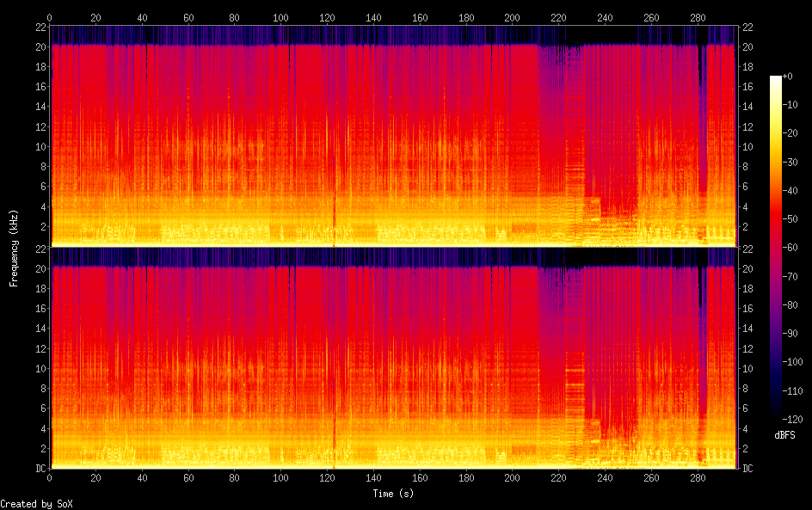Click the "Frequency (kHz)" axis label
The height and width of the screenshot is (510, 812).
(14, 248)
